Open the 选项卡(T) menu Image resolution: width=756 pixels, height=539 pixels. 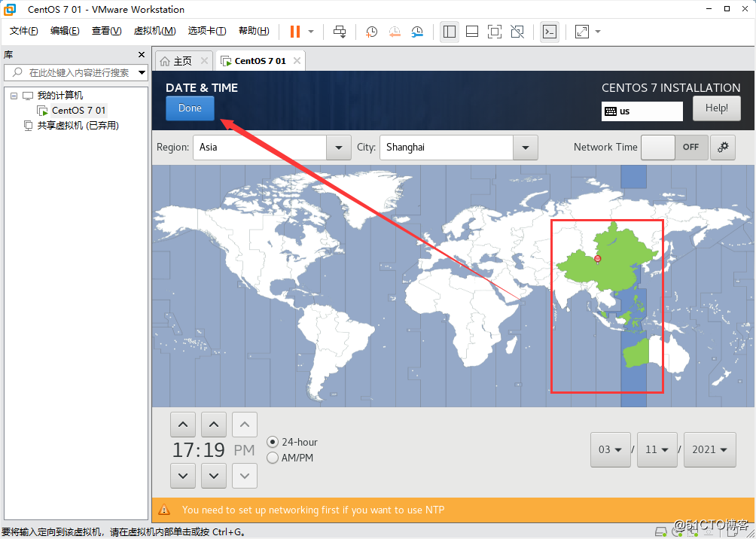click(x=207, y=32)
